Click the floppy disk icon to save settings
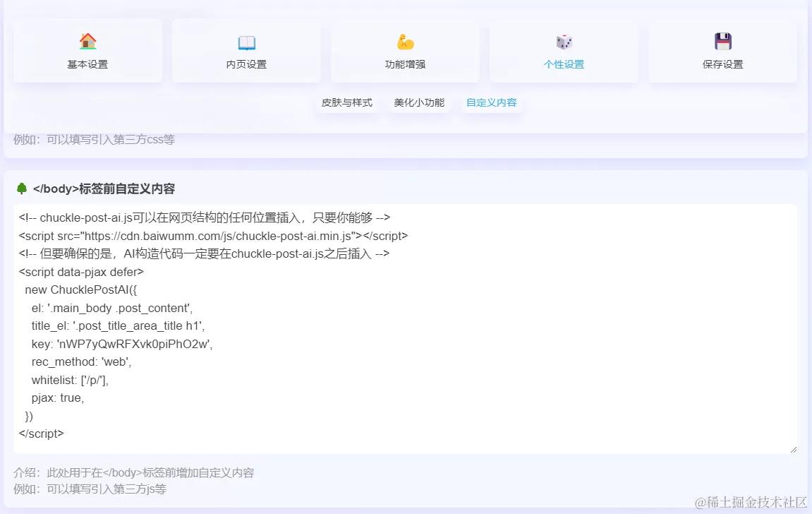This screenshot has height=514, width=812. [x=722, y=42]
